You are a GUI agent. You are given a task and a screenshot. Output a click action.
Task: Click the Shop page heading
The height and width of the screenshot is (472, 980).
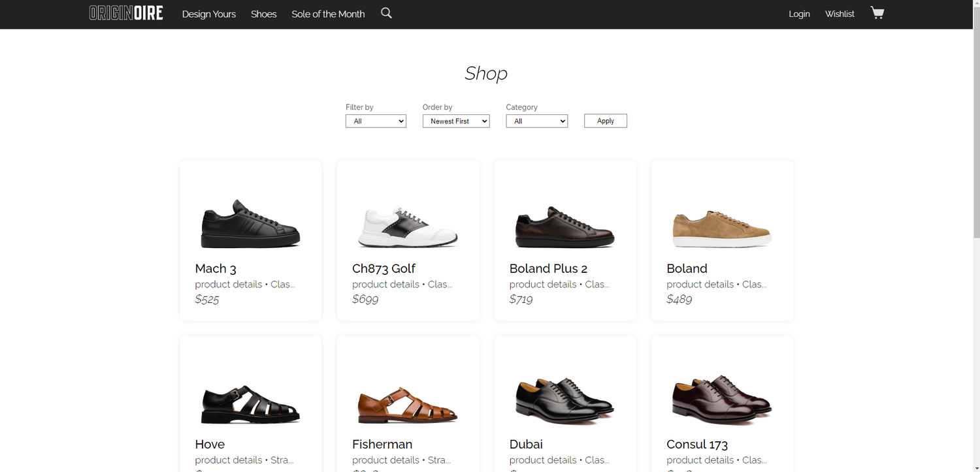486,73
